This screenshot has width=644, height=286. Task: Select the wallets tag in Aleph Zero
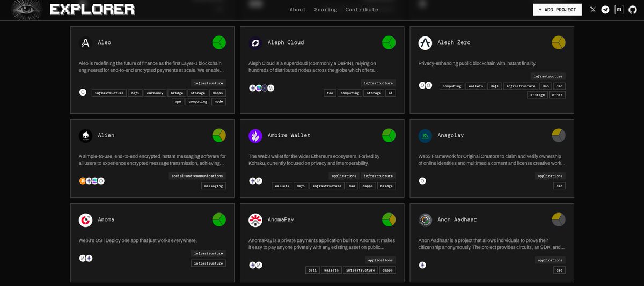[475, 86]
